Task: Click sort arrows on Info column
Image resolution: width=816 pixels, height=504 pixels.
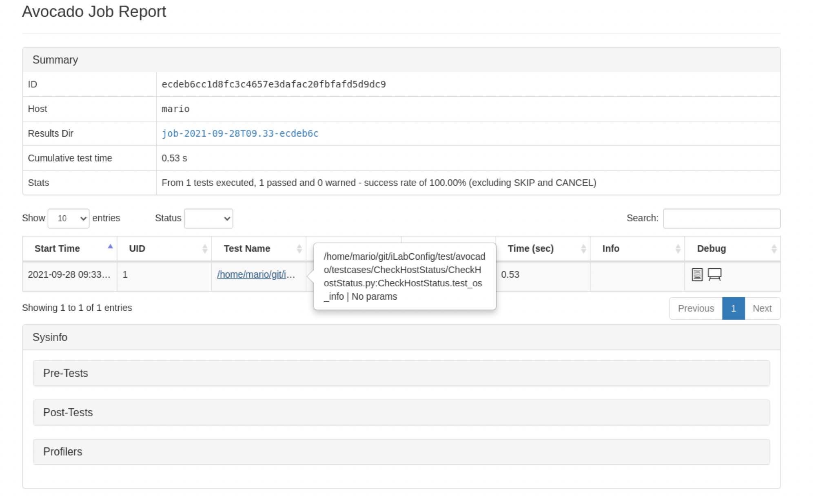Action: pyautogui.click(x=678, y=248)
